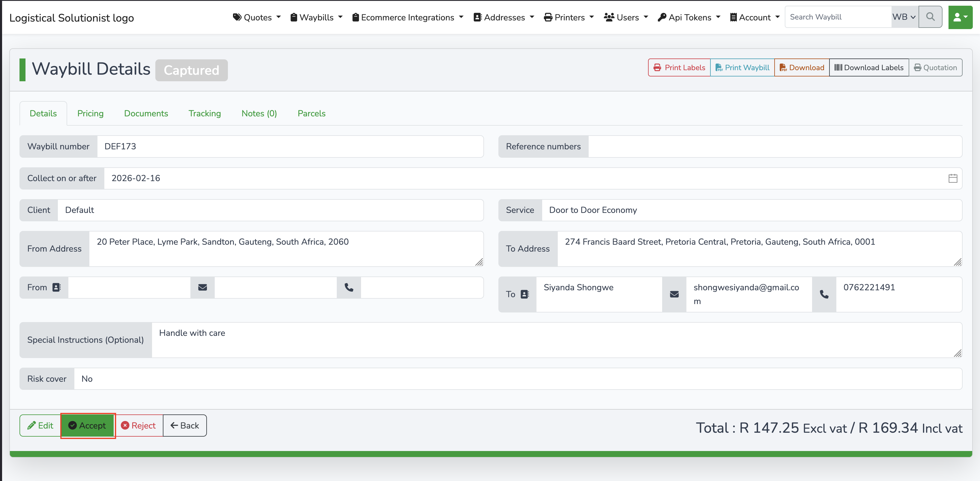Screen dimensions: 980x481
Task: Click the Reject button
Action: click(x=139, y=426)
